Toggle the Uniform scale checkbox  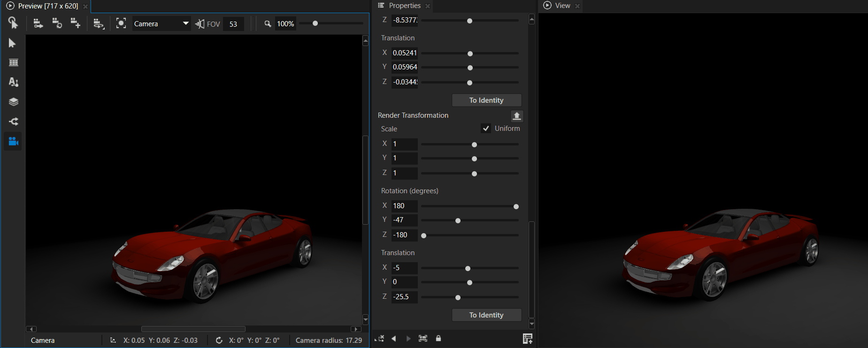486,129
